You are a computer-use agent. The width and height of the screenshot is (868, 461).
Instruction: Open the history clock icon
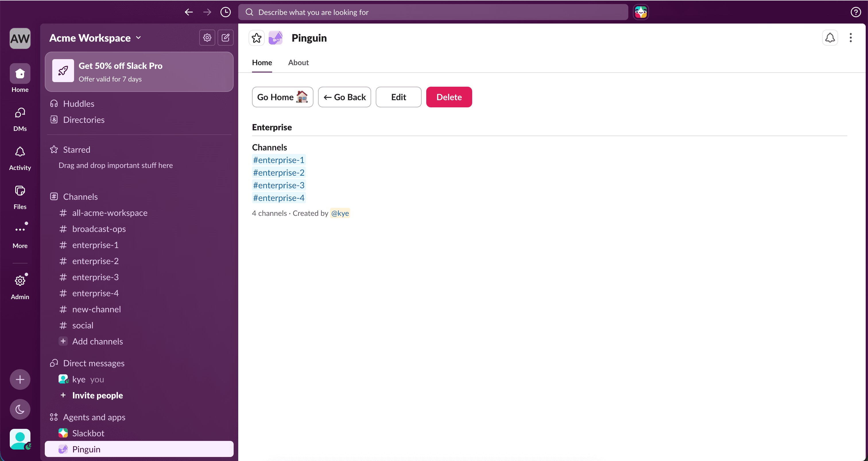[x=225, y=12]
